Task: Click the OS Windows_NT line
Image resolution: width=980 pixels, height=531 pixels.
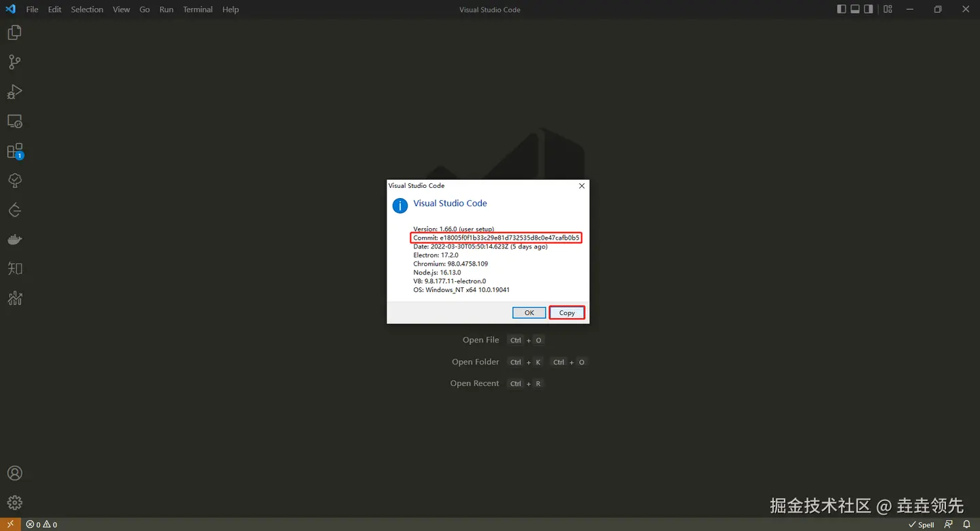Action: [461, 289]
